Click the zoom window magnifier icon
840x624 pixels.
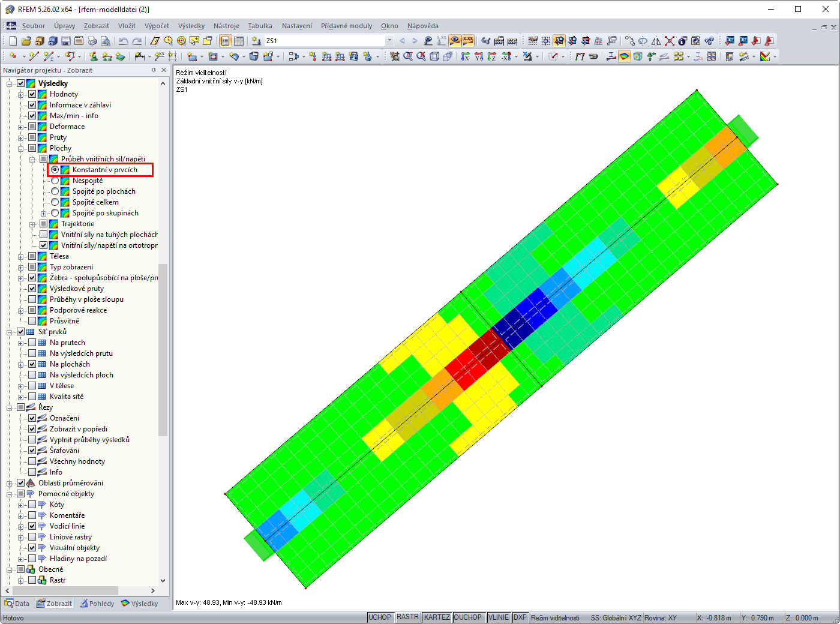click(x=408, y=56)
